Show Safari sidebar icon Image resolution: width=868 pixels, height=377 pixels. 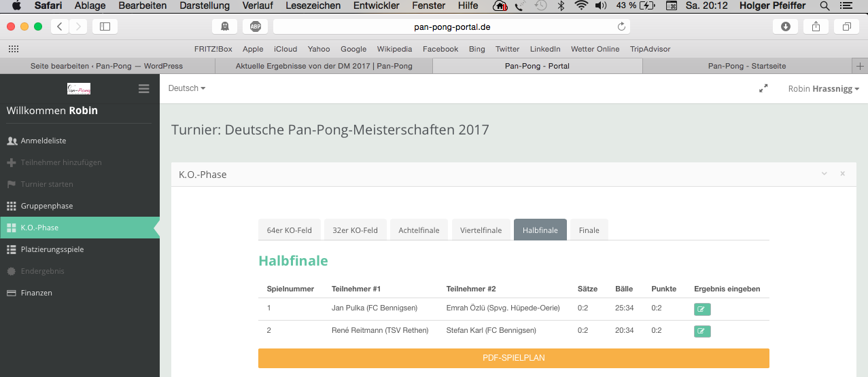(x=105, y=26)
